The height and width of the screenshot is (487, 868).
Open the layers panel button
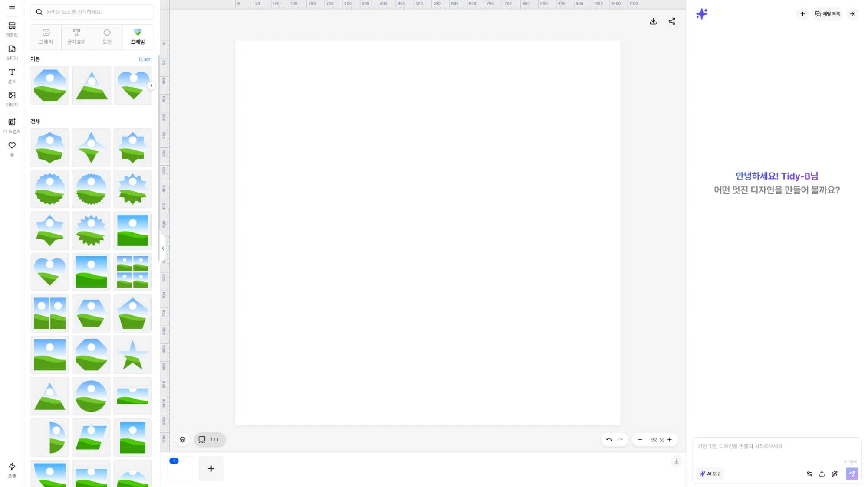point(182,439)
